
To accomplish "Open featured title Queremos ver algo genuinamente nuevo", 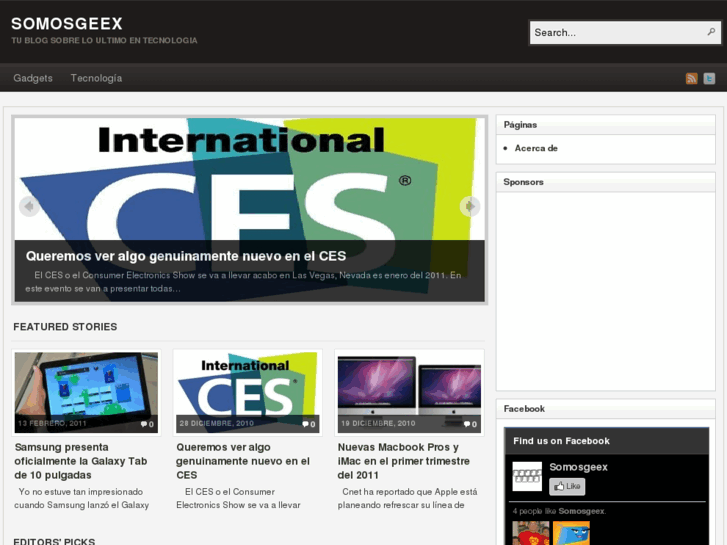I will [x=242, y=461].
